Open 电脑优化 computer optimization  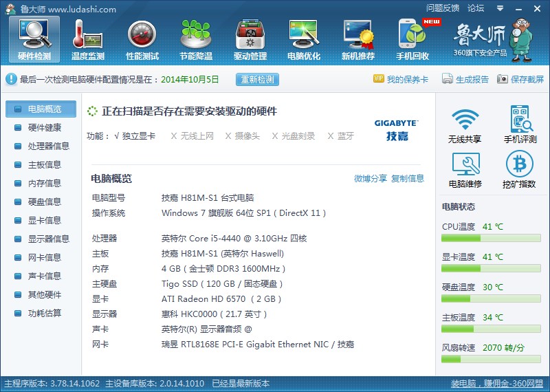click(x=304, y=40)
